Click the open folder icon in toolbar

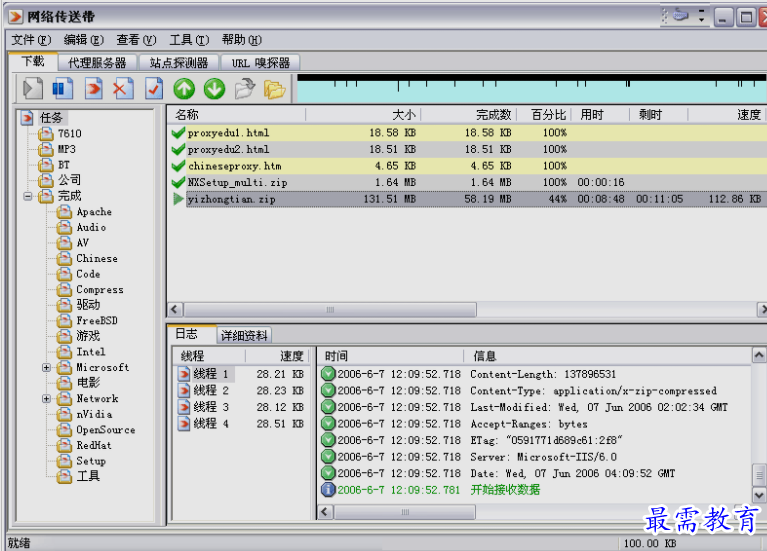[274, 89]
